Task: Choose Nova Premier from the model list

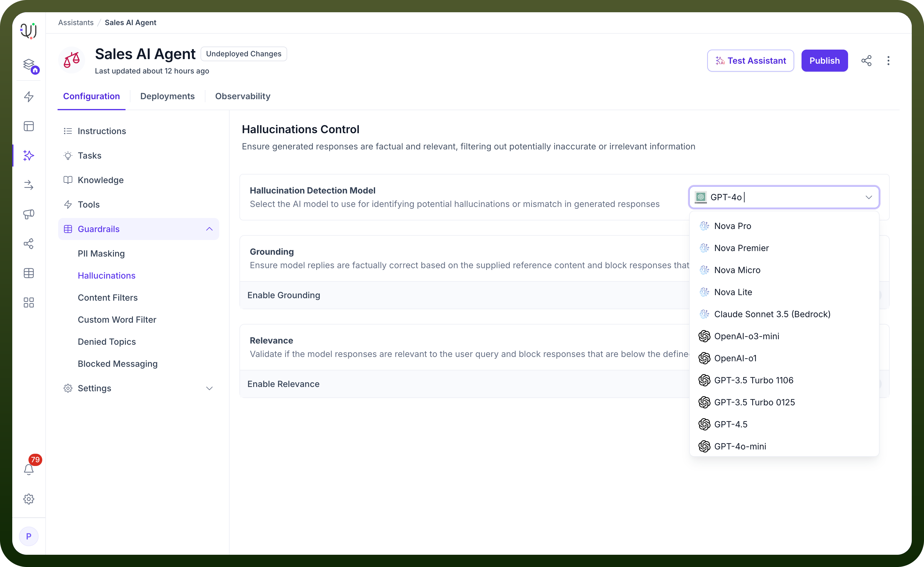Action: (784, 248)
